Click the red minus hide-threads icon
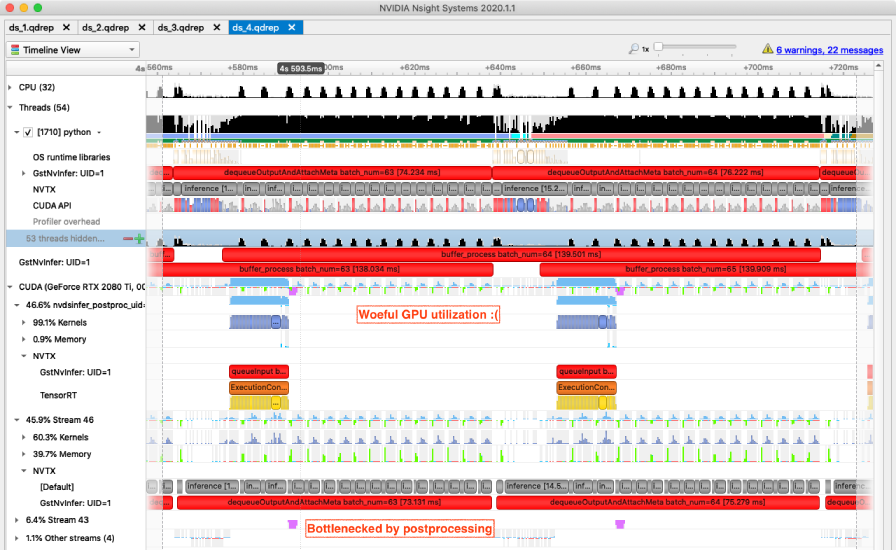 [128, 238]
